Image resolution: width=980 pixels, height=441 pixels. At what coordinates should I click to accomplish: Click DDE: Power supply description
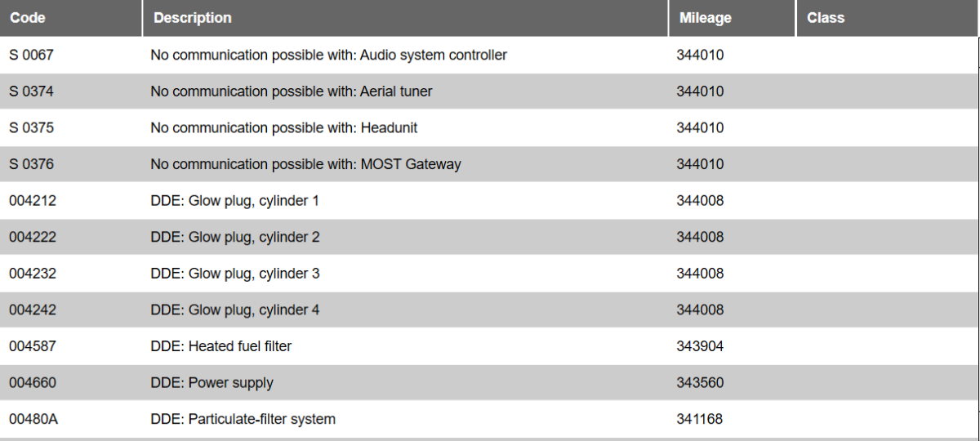click(x=212, y=382)
